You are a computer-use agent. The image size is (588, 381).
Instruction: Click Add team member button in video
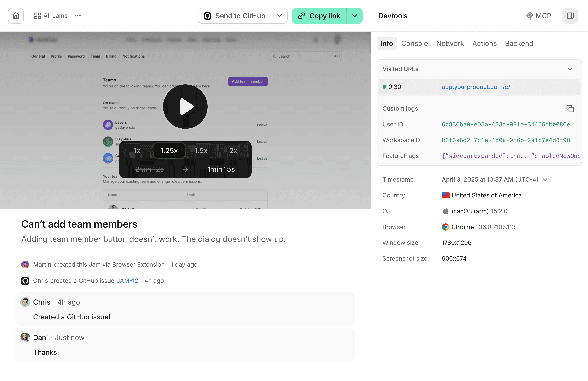click(x=248, y=81)
